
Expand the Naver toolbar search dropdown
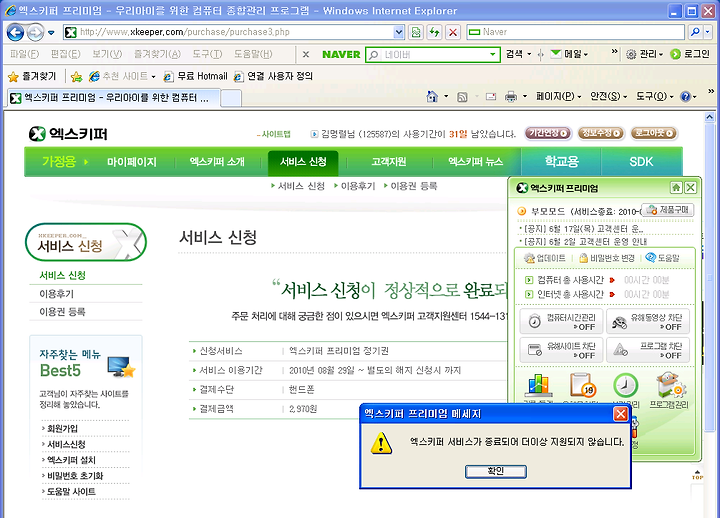pyautogui.click(x=493, y=55)
